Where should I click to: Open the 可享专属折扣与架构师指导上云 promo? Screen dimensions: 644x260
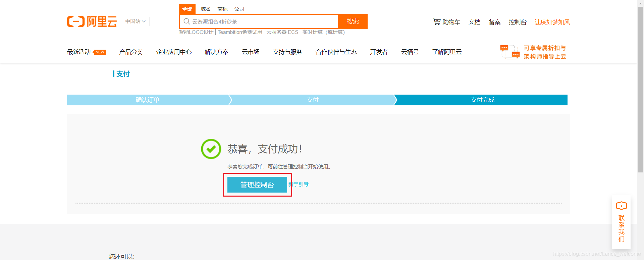pyautogui.click(x=545, y=52)
